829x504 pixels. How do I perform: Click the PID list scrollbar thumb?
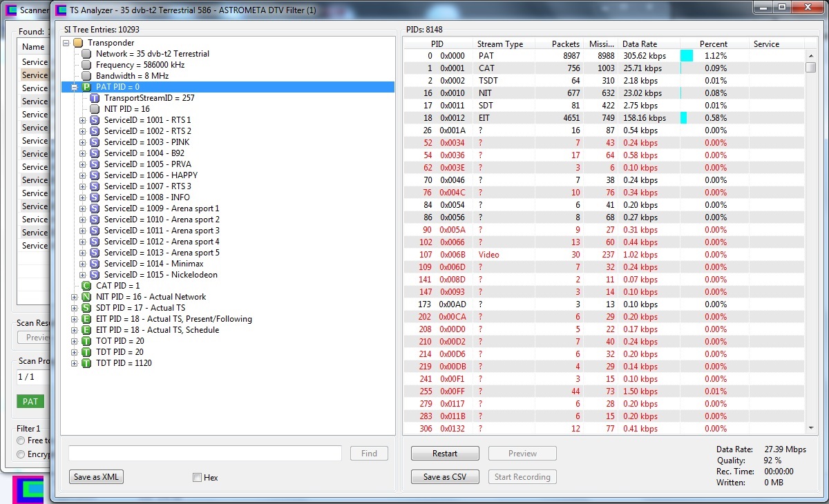click(811, 67)
